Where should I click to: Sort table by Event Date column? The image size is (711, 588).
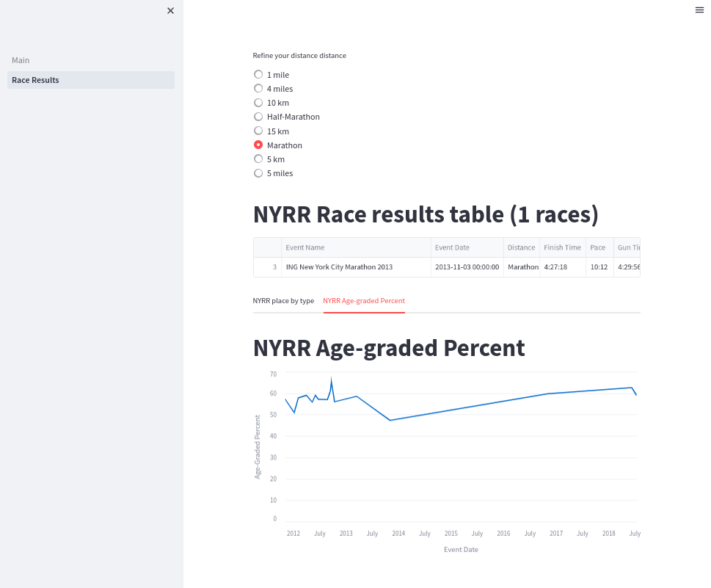coord(452,247)
